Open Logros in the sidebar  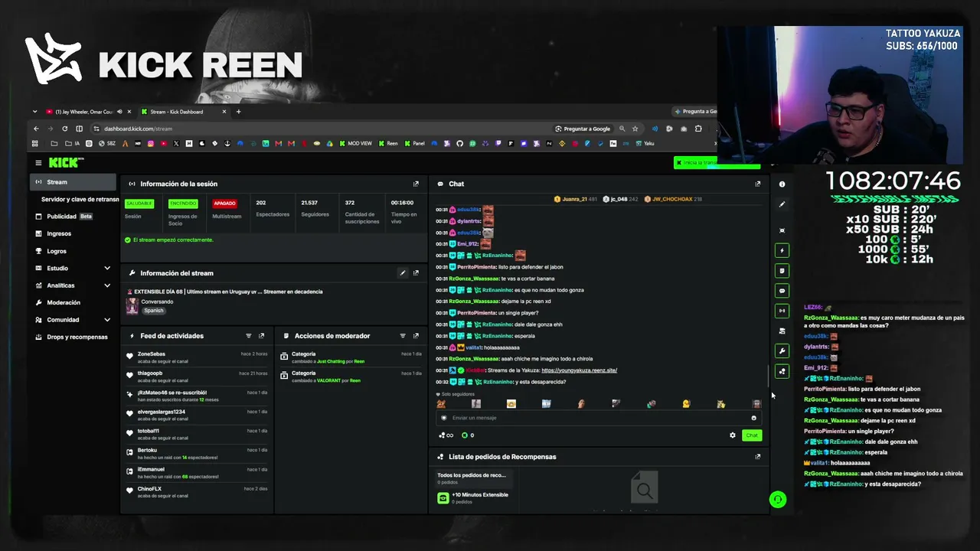[73, 251]
